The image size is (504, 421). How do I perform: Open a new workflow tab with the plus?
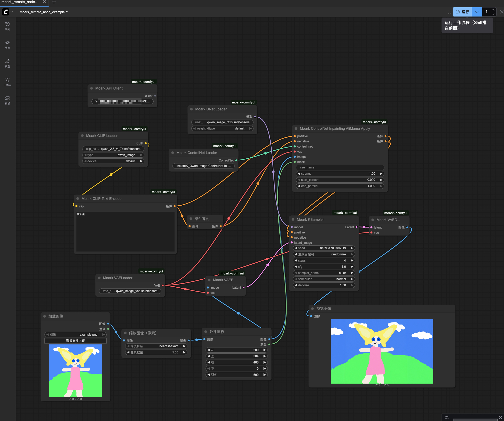[54, 2]
